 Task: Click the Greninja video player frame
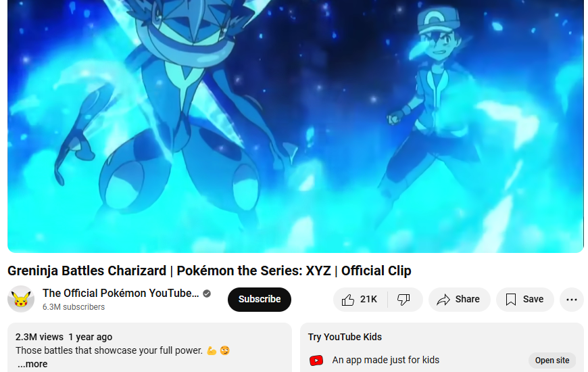295,126
